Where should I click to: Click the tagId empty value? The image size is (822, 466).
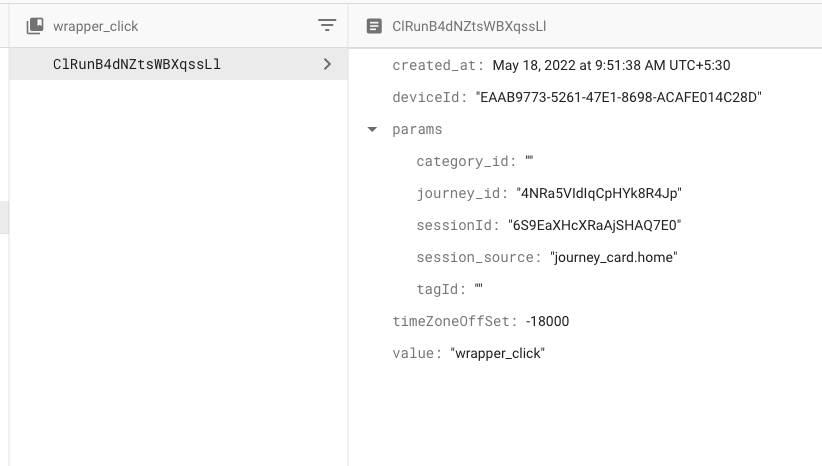click(479, 288)
